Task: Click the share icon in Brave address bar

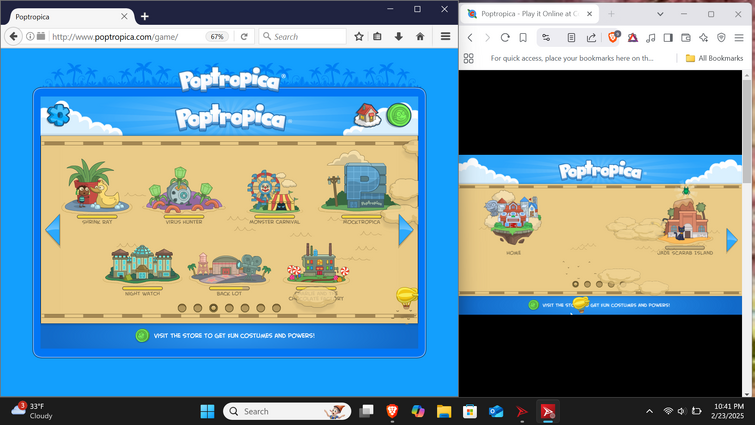Action: [x=591, y=38]
